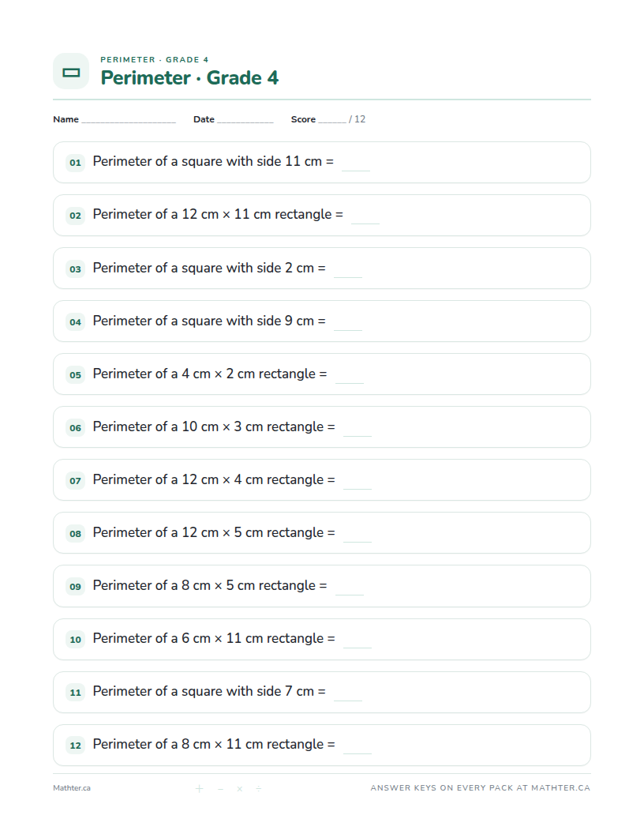Click the answer blank for the 10 cm × 3 cm rectangle

click(x=357, y=430)
